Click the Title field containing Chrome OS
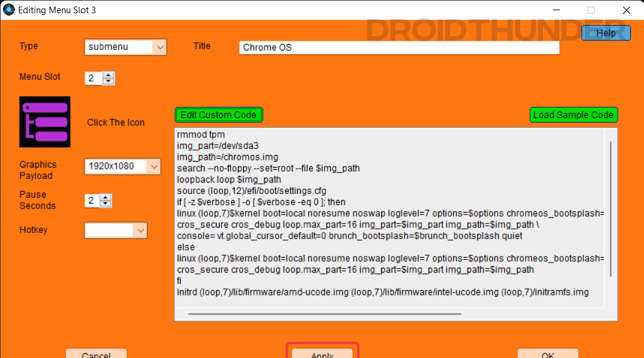Viewport: 644px width, 358px height. click(x=399, y=47)
